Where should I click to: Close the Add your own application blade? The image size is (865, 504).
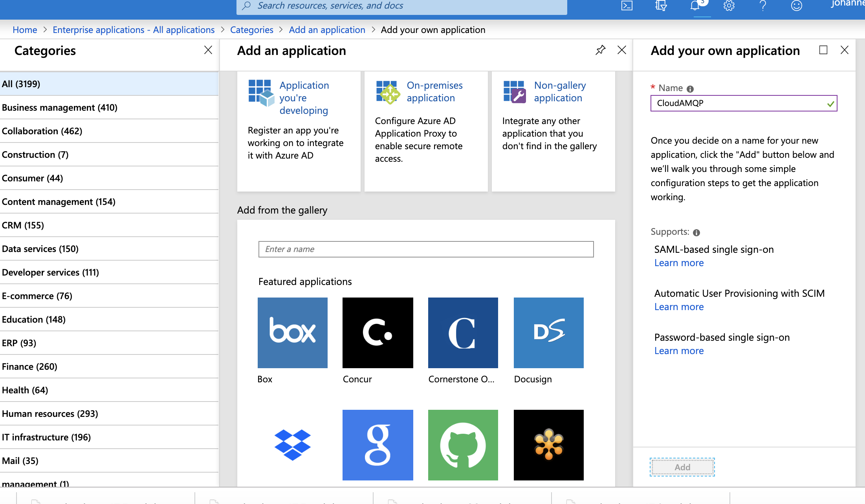[845, 50]
